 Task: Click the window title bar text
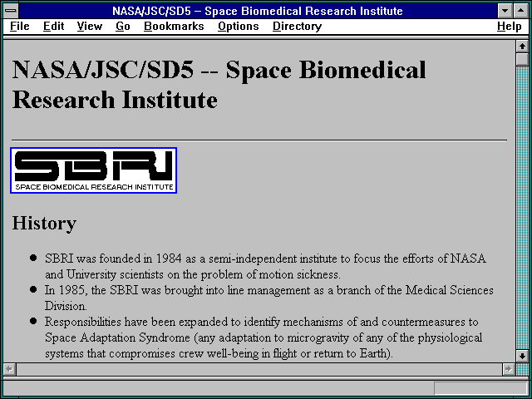point(258,11)
